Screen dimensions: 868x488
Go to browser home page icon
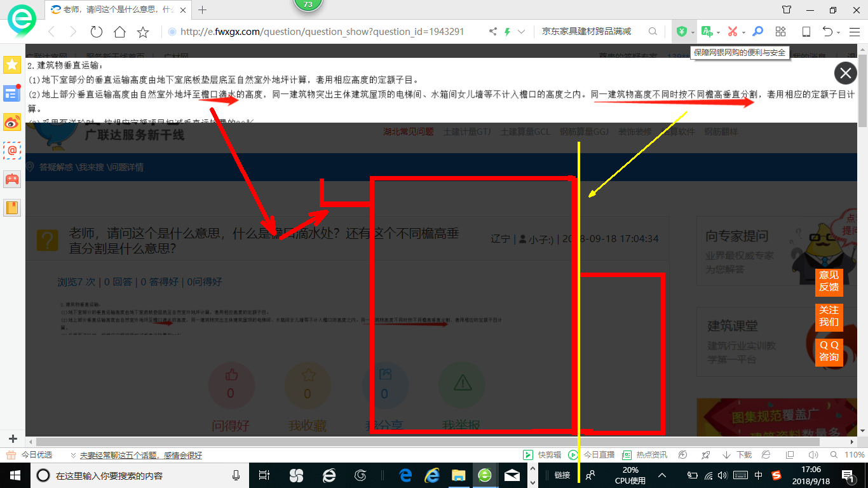tap(119, 32)
